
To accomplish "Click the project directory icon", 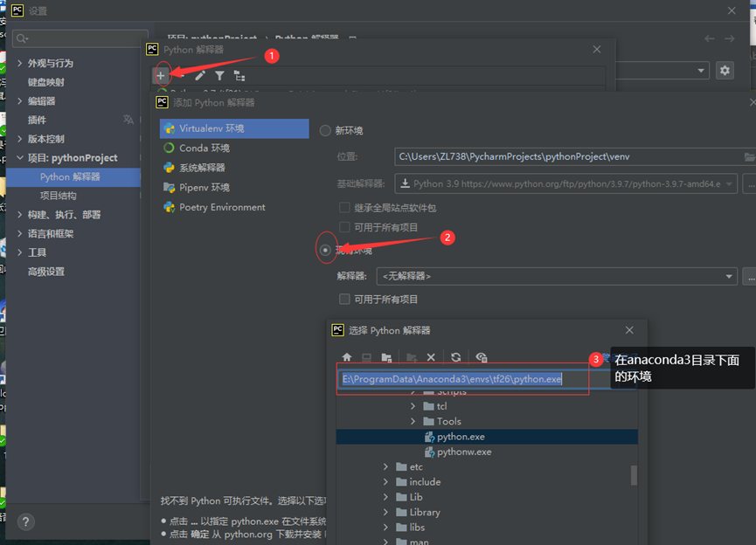I will pos(386,357).
